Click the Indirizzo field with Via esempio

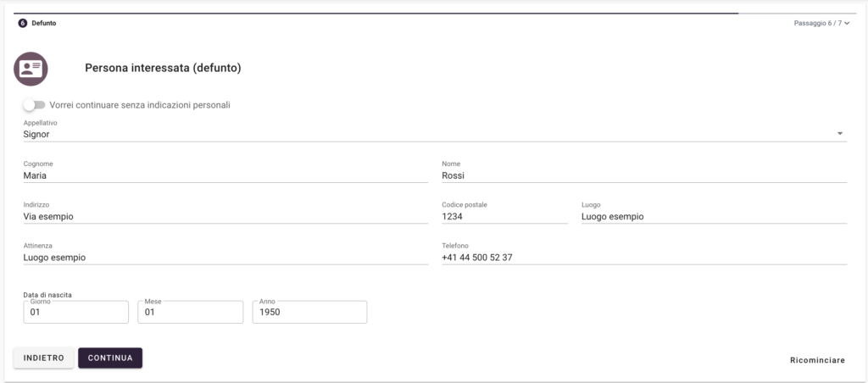tap(225, 216)
